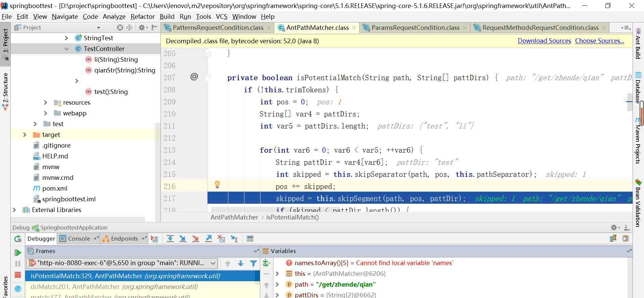The height and width of the screenshot is (298, 644).
Task: Open the Endpoints debug tab
Action: click(x=124, y=239)
